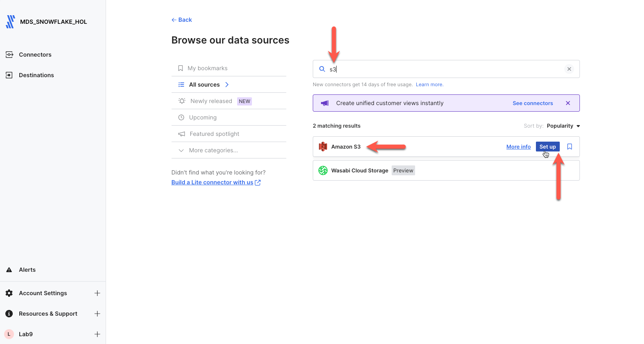The height and width of the screenshot is (344, 644).
Task: Click the Wasabi Cloud Storage icon
Action: pos(323,170)
